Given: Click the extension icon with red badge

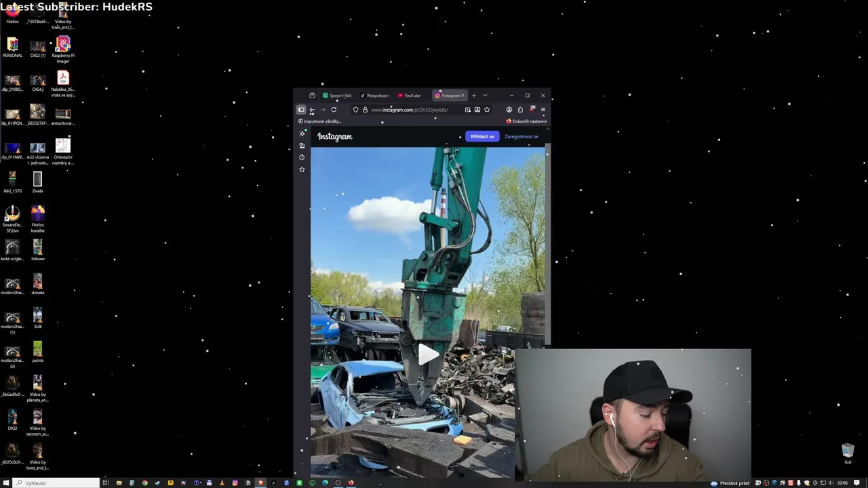Looking at the screenshot, I should [532, 109].
